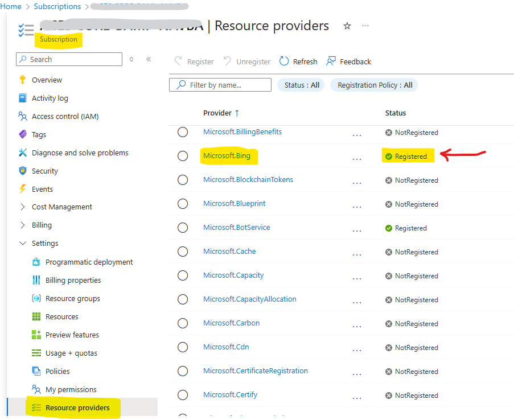514x420 pixels.
Task: Click the Policies document icon
Action: (36, 371)
